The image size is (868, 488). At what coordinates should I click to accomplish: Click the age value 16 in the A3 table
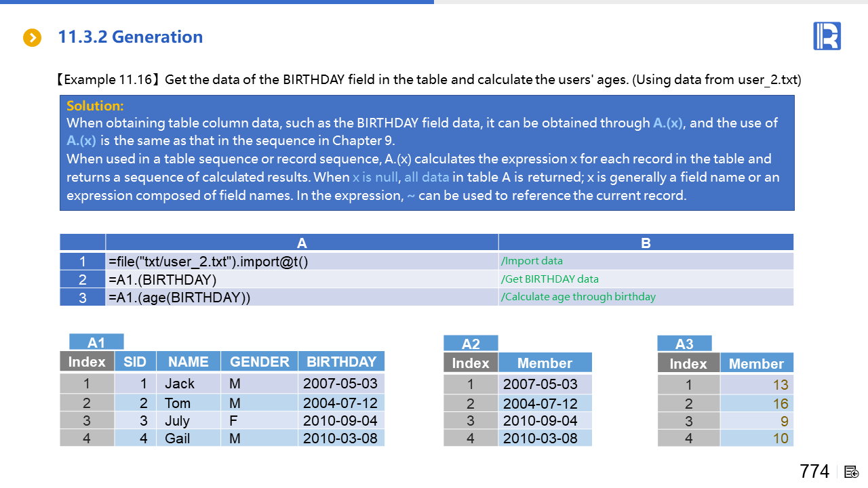(780, 404)
